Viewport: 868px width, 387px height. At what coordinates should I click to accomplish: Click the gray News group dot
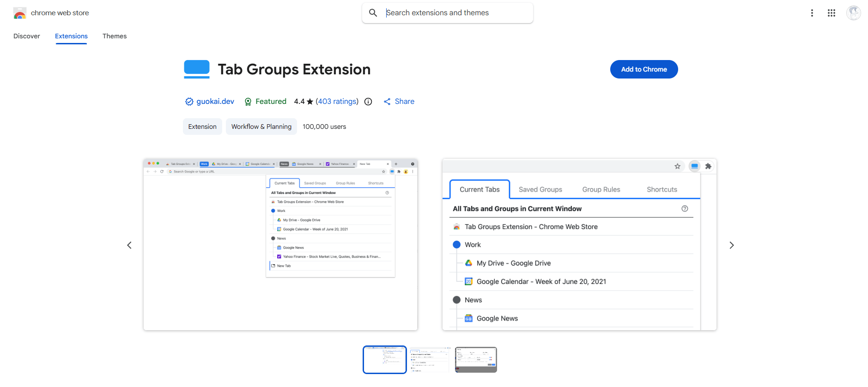pyautogui.click(x=457, y=300)
